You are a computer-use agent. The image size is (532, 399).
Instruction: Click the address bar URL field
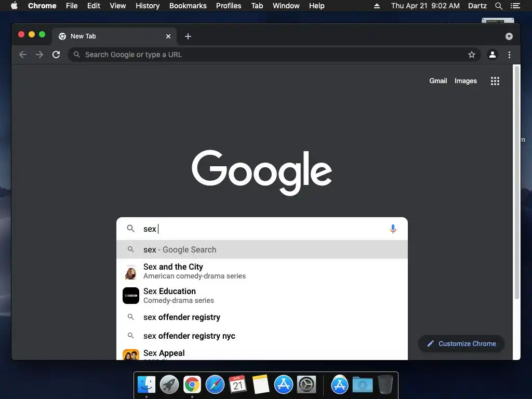tap(274, 55)
